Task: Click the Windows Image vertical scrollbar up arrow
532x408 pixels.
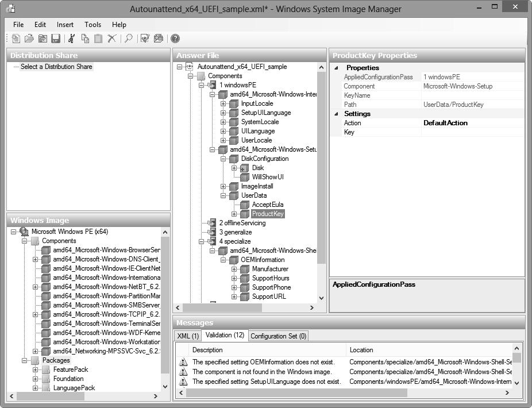Action: pos(165,232)
